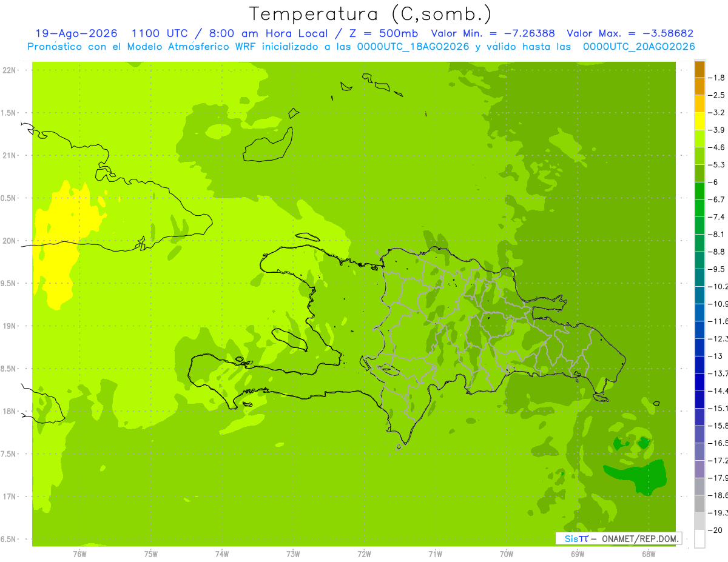Click Saona island off the Dominican southeast tip

pos(601,398)
